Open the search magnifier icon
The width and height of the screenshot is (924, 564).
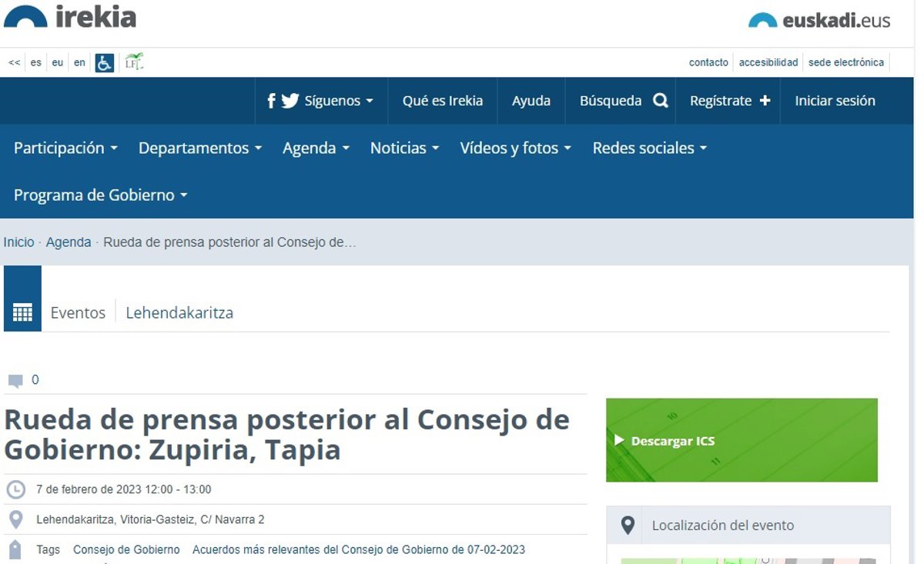click(x=660, y=101)
